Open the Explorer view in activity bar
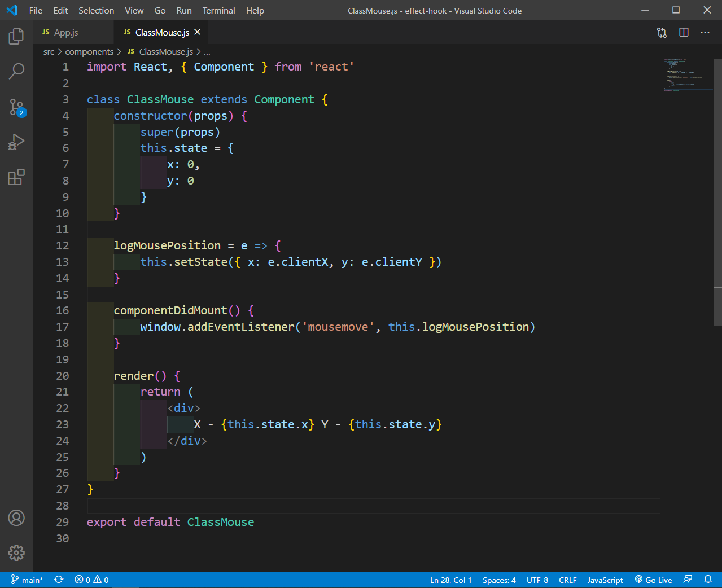Image resolution: width=722 pixels, height=588 pixels. click(x=16, y=37)
